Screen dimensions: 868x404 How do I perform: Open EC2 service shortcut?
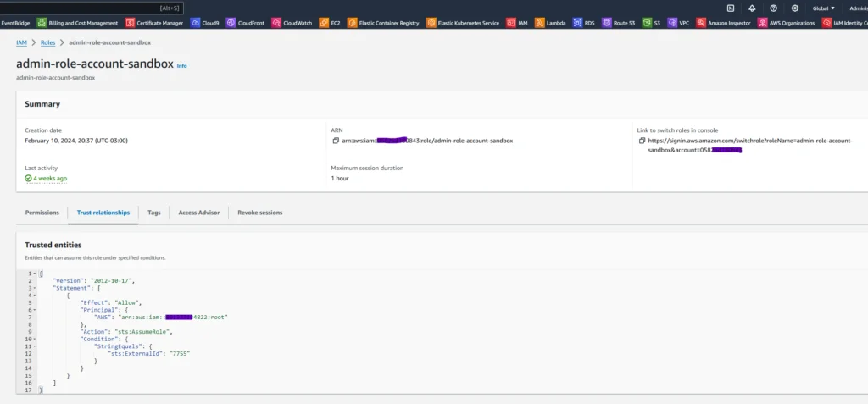click(330, 23)
